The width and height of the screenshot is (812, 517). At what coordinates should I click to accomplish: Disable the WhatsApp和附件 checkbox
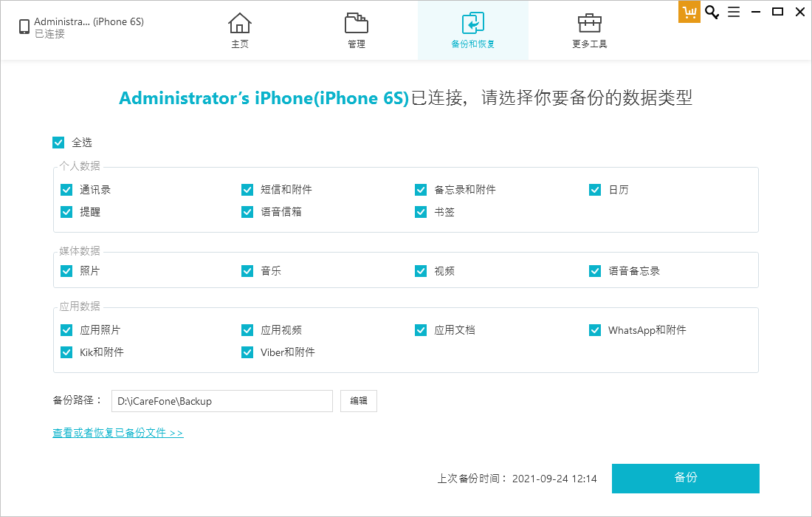click(x=595, y=329)
